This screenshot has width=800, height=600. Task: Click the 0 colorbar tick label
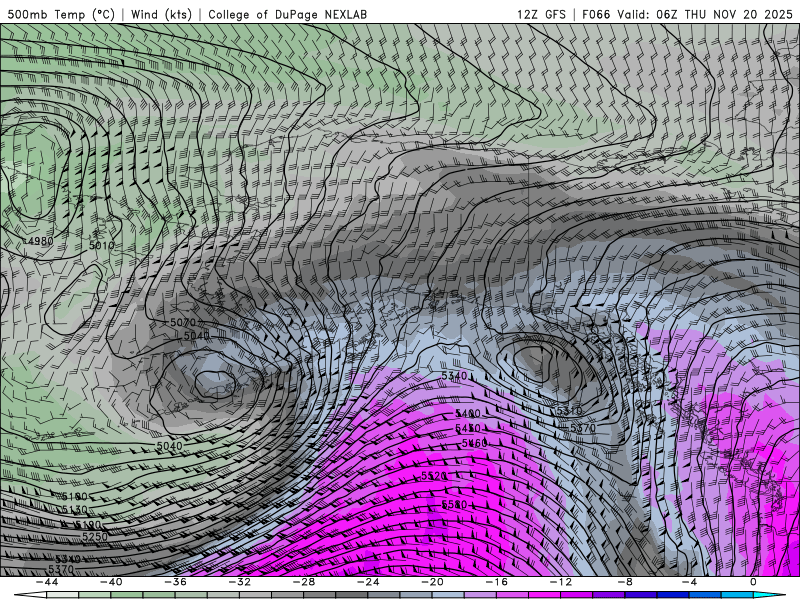coord(753,582)
